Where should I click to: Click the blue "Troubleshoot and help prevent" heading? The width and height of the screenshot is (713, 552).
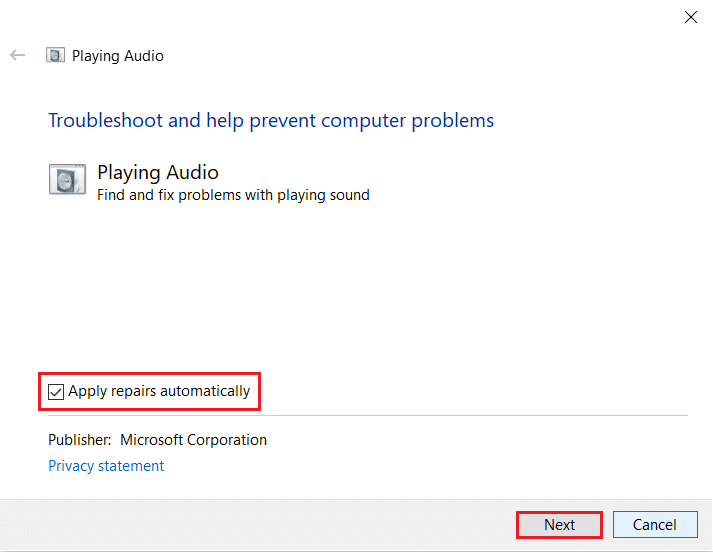point(271,121)
